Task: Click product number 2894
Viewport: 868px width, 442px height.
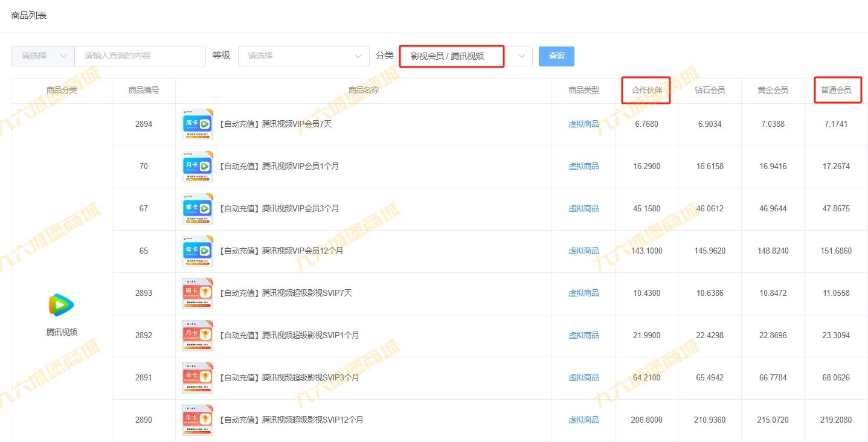Action: pyautogui.click(x=144, y=124)
